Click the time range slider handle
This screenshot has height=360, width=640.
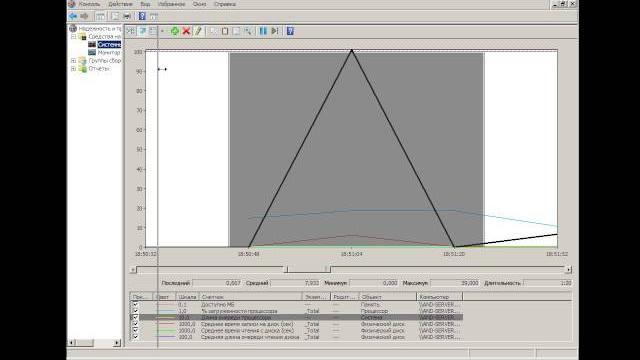tap(308, 269)
